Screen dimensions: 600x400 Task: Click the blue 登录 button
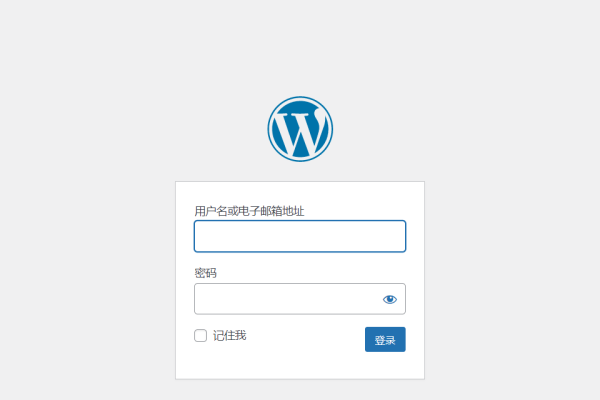[385, 339]
